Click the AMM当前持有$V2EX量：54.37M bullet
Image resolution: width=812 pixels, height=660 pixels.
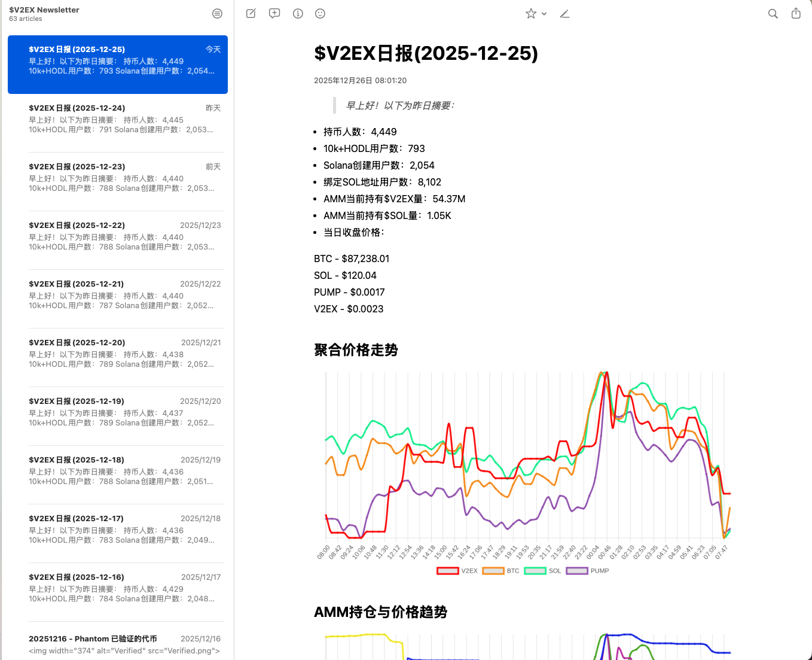395,199
